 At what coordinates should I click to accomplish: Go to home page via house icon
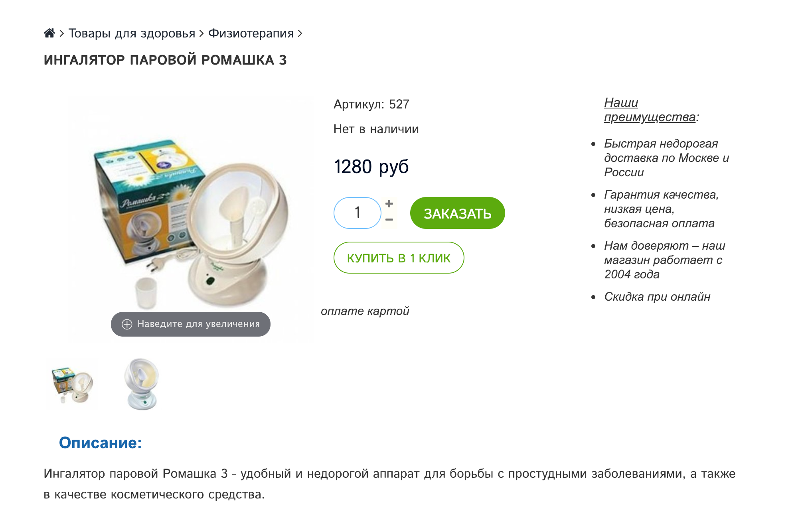pos(49,33)
